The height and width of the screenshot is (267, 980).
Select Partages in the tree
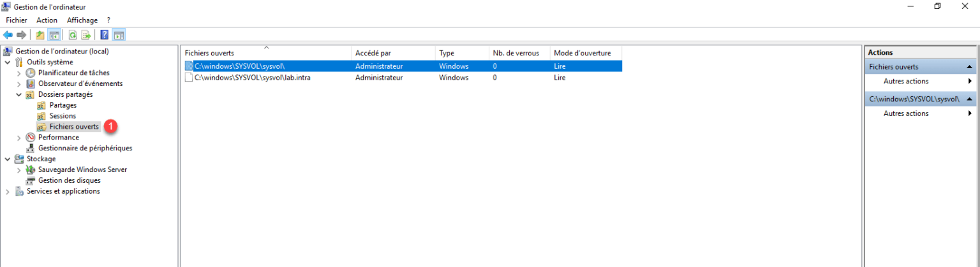click(63, 105)
